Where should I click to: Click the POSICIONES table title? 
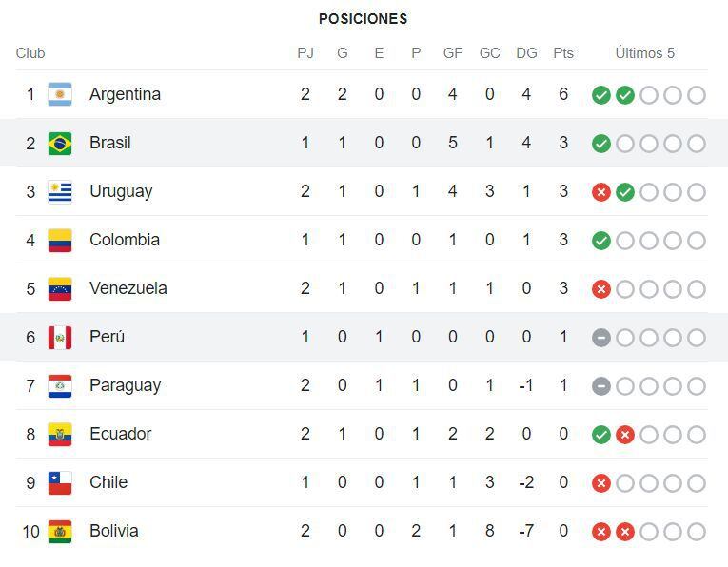tap(363, 18)
